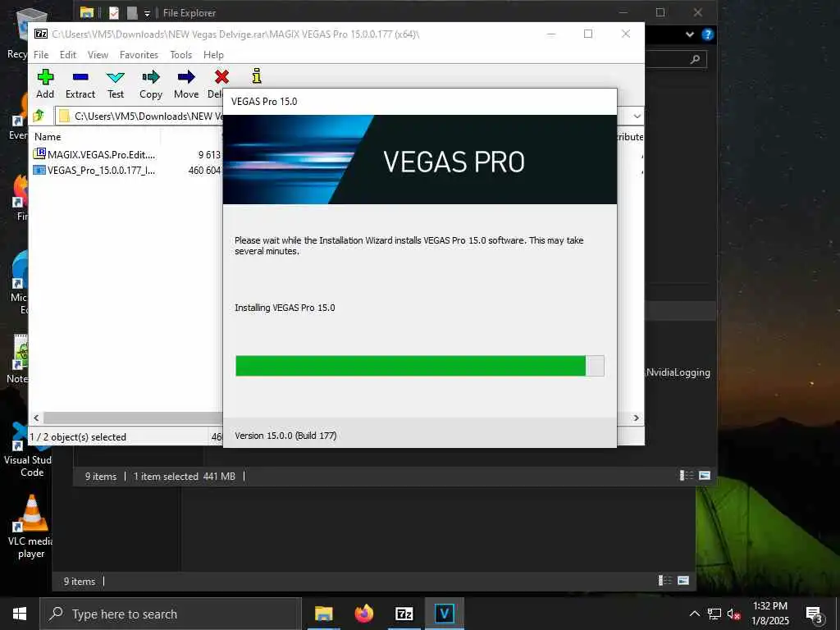This screenshot has width=840, height=630.
Task: Expand the 7-Zip address path dropdown
Action: point(637,116)
